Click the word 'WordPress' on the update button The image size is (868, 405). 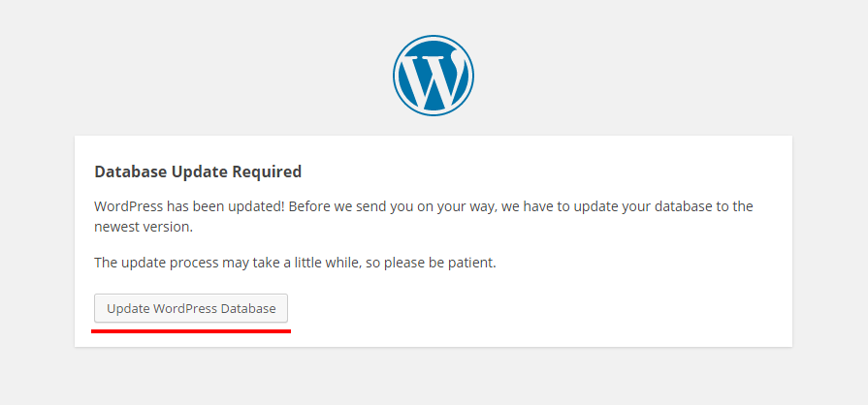(185, 309)
